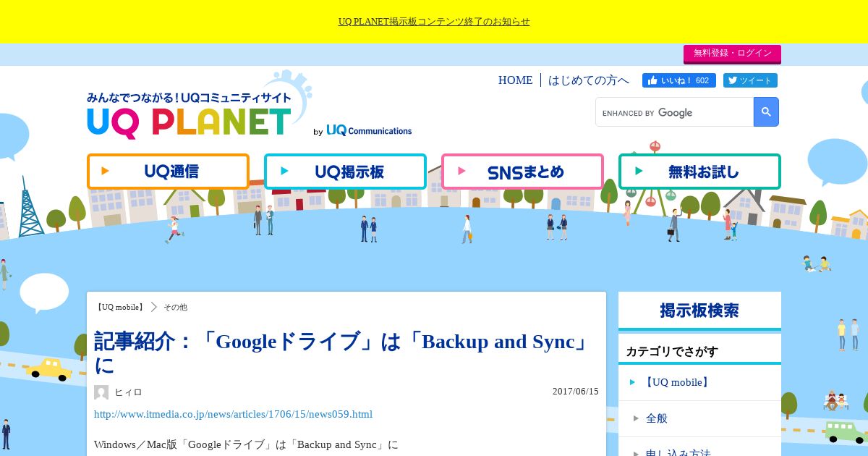Go to the HOME link
The width and height of the screenshot is (868, 456).
(x=515, y=80)
